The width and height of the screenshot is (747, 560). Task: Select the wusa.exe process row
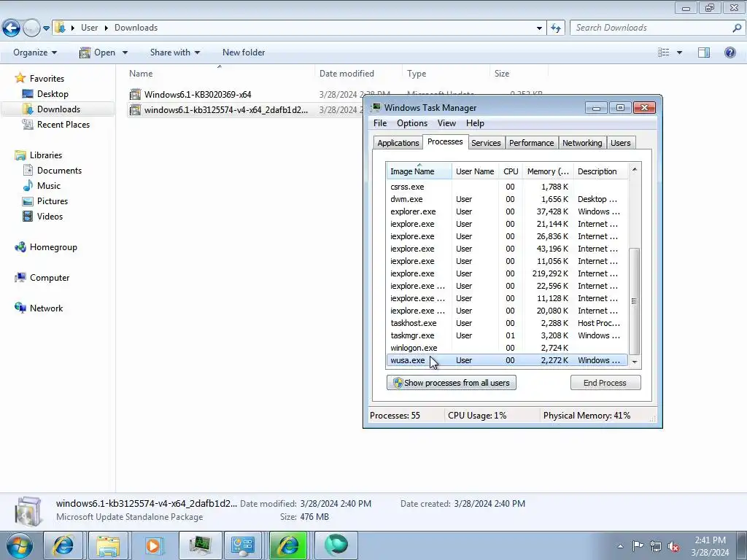(507, 360)
